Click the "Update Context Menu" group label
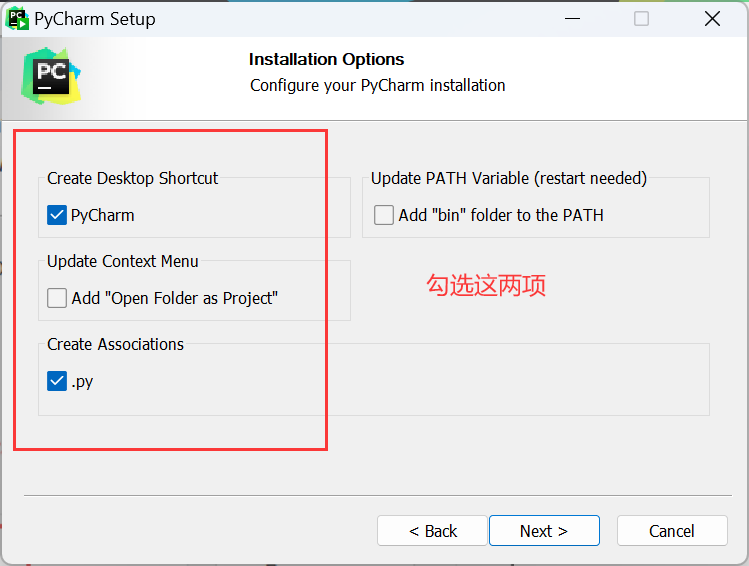This screenshot has height=566, width=749. pyautogui.click(x=123, y=261)
